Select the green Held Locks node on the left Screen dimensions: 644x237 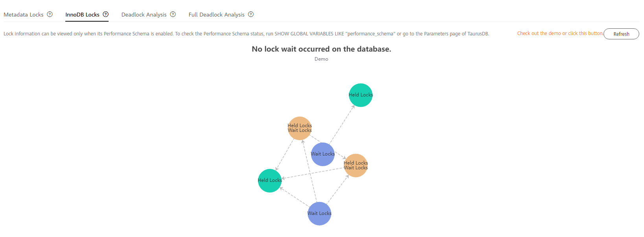[x=270, y=181]
